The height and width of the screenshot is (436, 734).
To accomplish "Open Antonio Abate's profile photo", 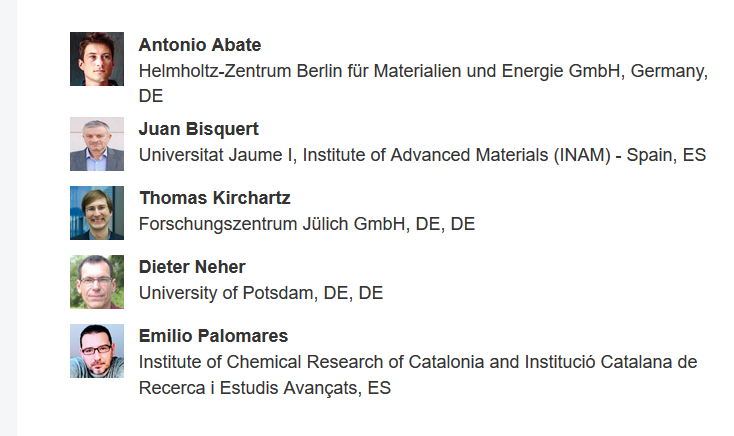I will (x=97, y=59).
